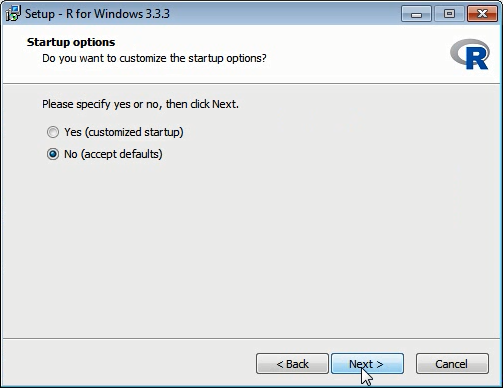Go to the previous step with Back

(292, 364)
